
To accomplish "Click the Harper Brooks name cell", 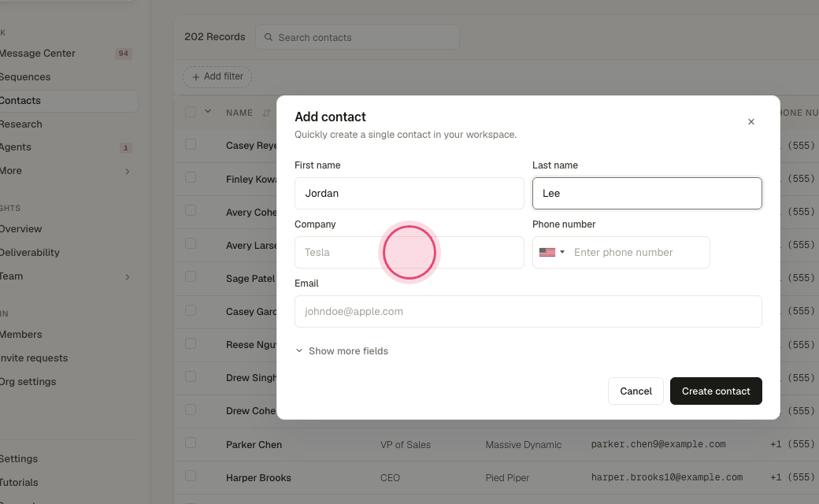I will (x=258, y=478).
